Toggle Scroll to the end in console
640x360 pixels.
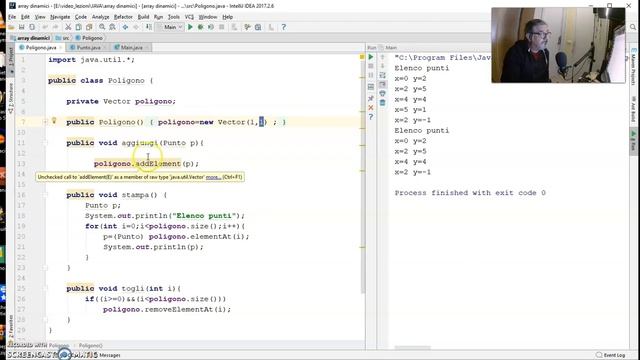pos(382,84)
